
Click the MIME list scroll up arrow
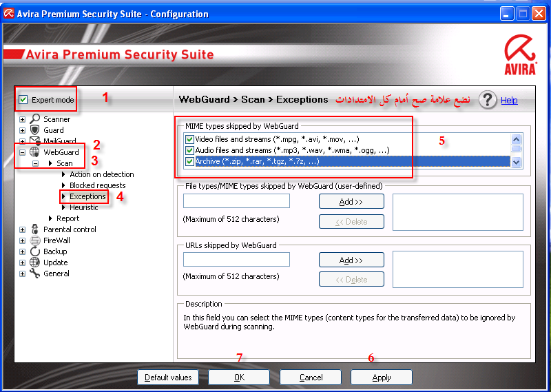[516, 139]
